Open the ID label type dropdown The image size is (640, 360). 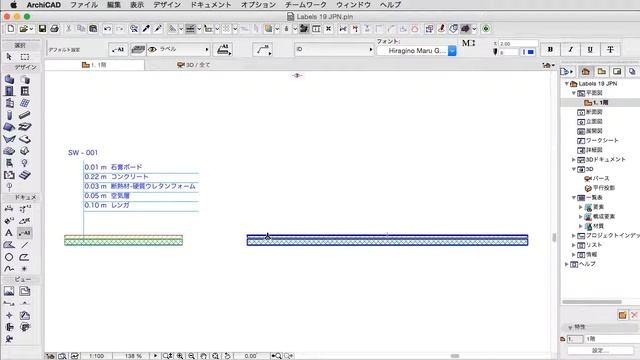point(334,49)
